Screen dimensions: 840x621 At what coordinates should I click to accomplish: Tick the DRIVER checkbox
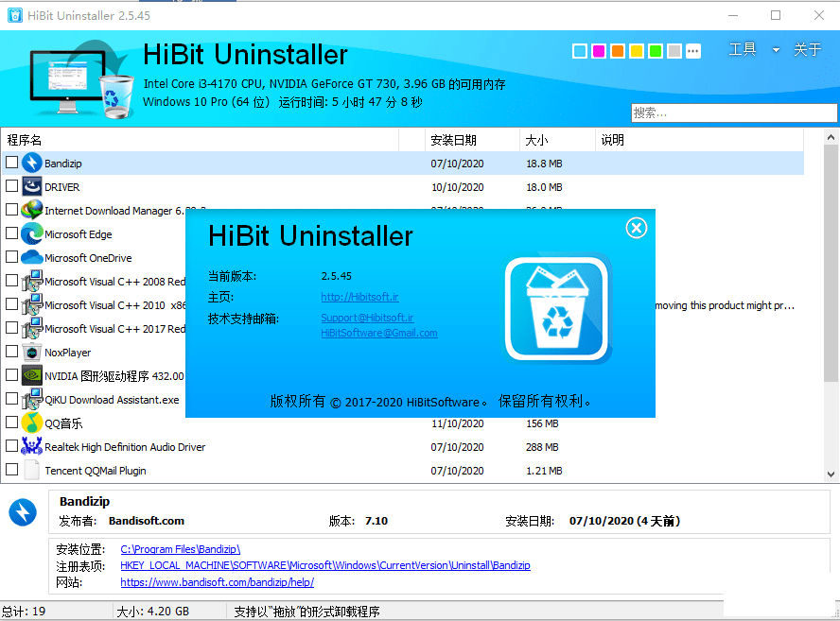11,186
